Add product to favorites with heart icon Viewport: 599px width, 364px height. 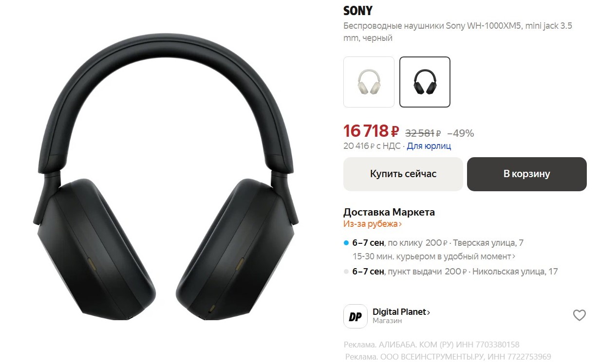tap(579, 315)
